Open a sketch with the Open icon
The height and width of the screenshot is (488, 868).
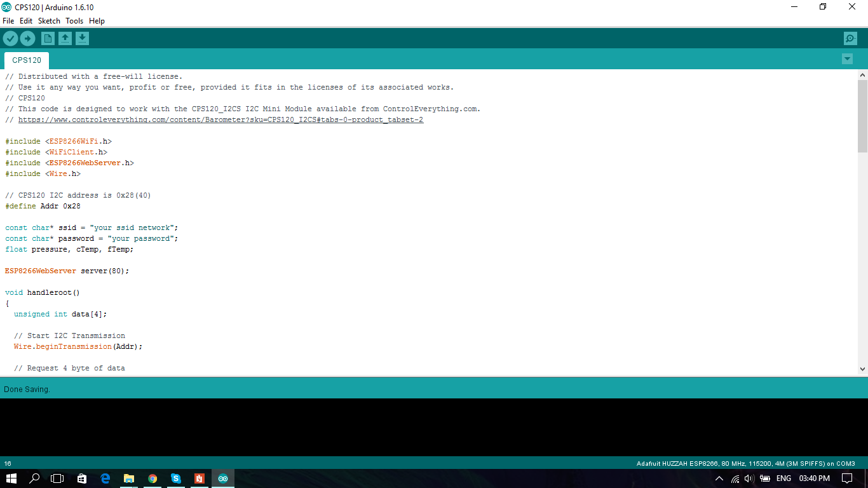click(x=65, y=39)
